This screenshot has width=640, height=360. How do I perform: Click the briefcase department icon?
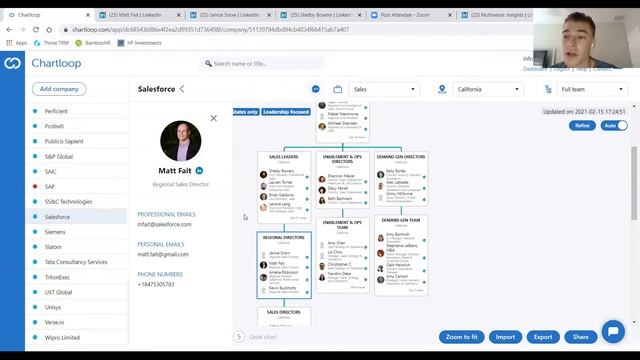coord(338,89)
